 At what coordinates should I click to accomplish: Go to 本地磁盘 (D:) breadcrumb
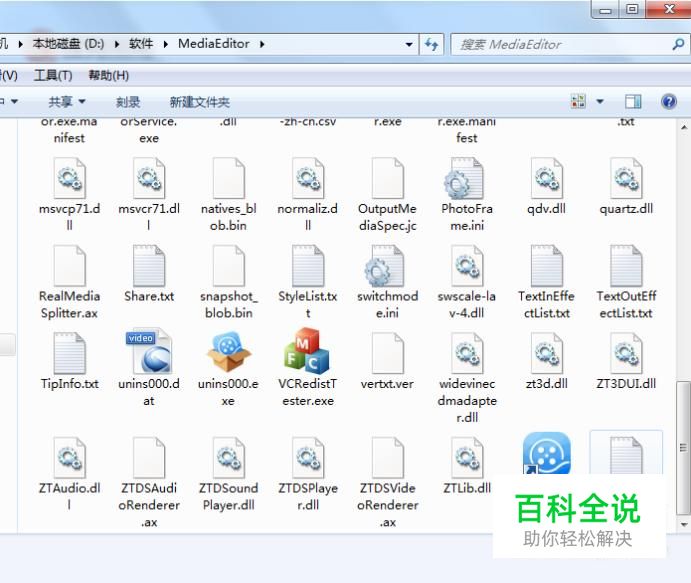click(x=68, y=44)
